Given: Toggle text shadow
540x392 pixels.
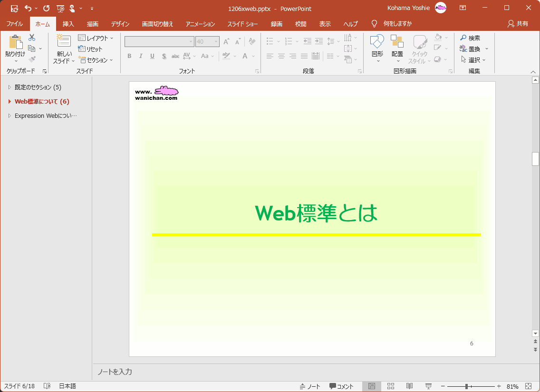Looking at the screenshot, I should (164, 56).
